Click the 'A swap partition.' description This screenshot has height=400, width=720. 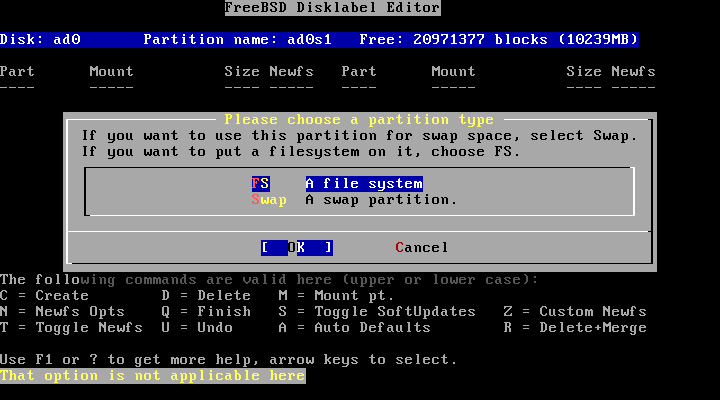(x=381, y=200)
